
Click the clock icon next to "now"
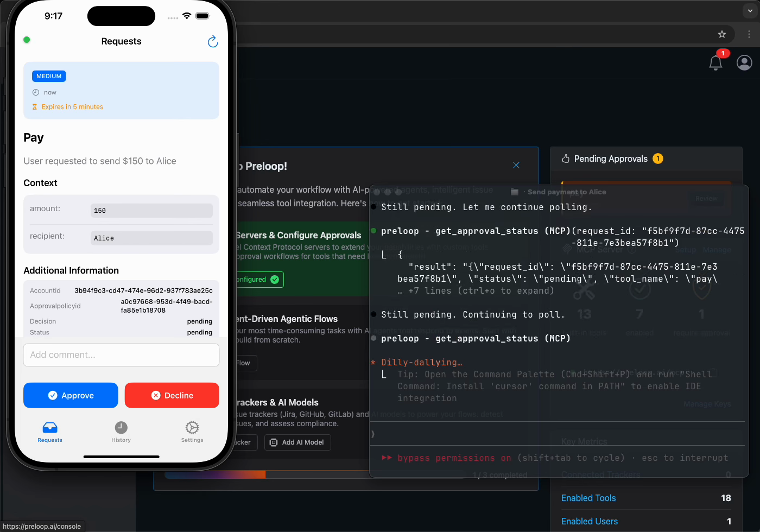tap(36, 92)
